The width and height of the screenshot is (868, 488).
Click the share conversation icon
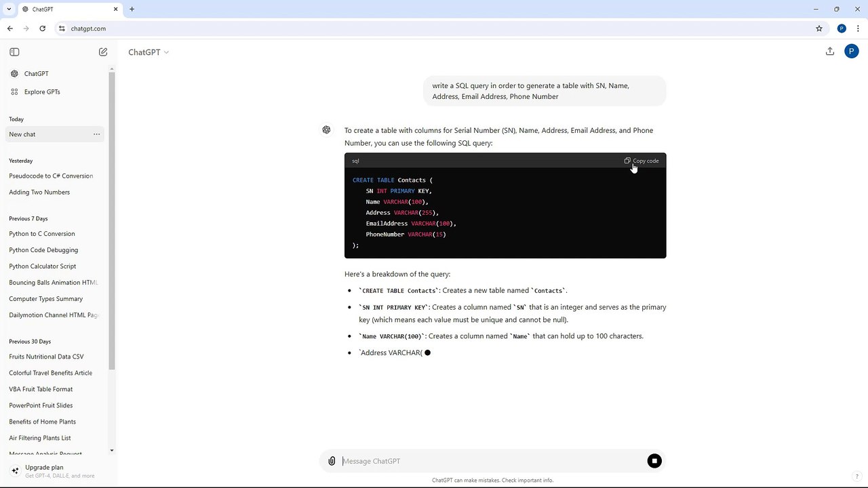tap(830, 52)
